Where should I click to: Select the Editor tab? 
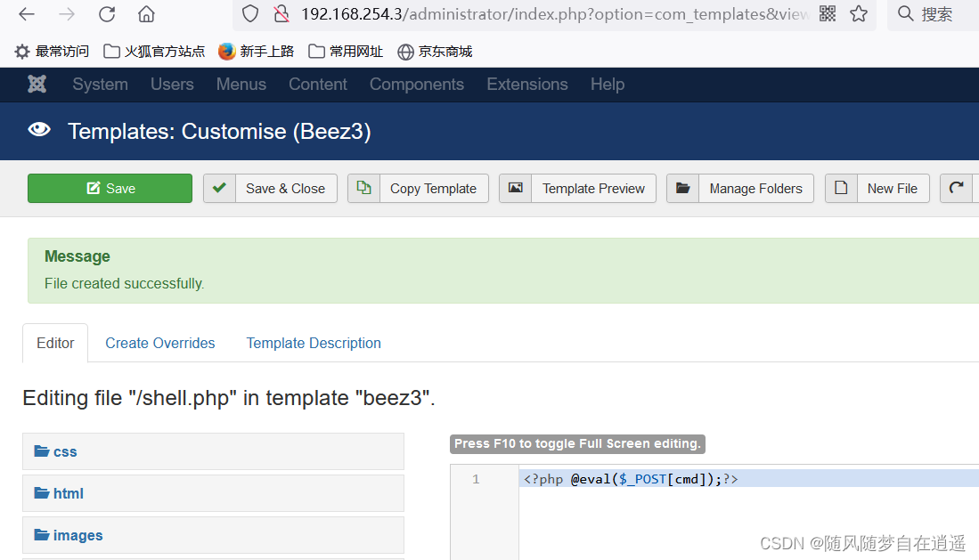pyautogui.click(x=55, y=343)
